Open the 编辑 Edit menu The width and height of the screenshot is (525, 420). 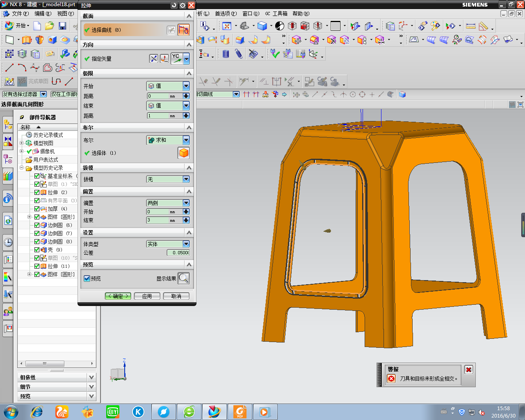pyautogui.click(x=43, y=14)
